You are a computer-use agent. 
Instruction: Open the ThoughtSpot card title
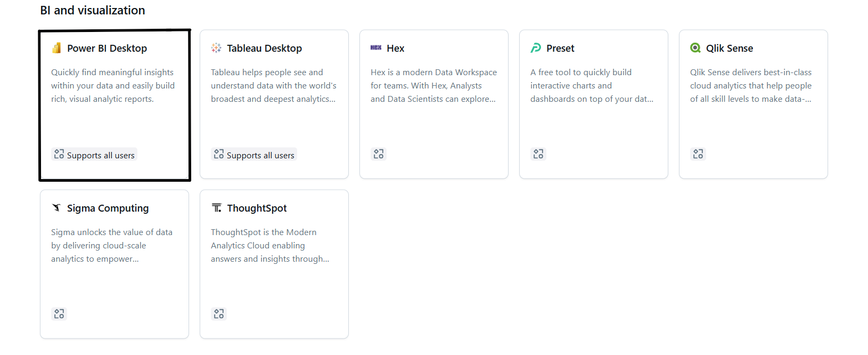click(257, 208)
